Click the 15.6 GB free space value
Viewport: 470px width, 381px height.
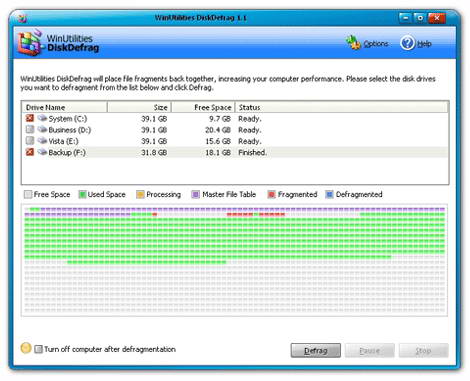point(218,142)
